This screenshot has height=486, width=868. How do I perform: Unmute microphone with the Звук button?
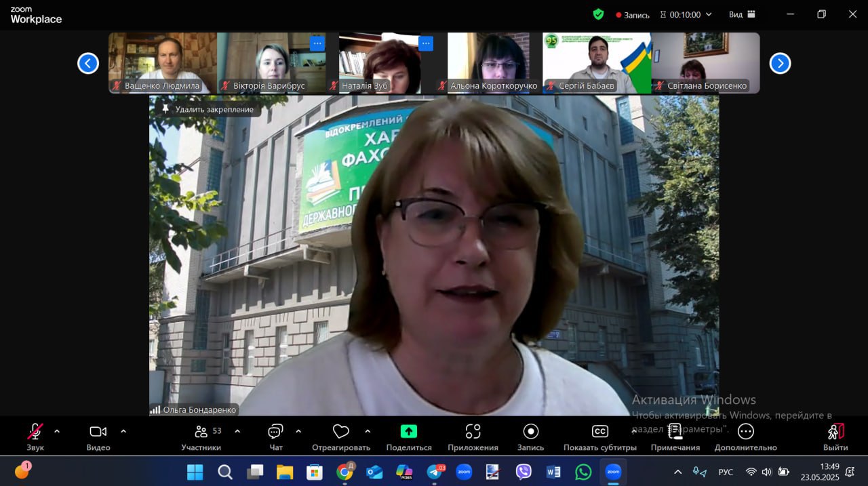point(35,437)
